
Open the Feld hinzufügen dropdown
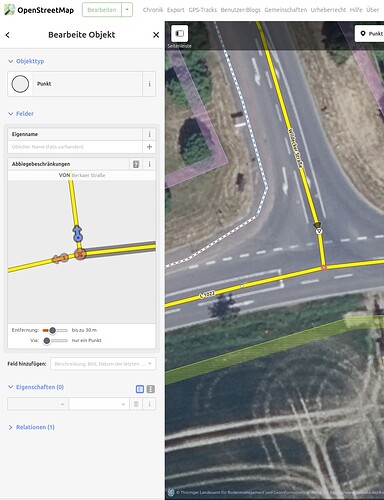103,364
